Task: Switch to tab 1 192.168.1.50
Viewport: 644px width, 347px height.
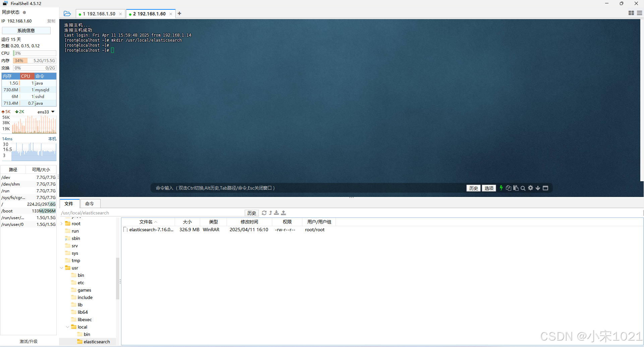Action: tap(101, 14)
